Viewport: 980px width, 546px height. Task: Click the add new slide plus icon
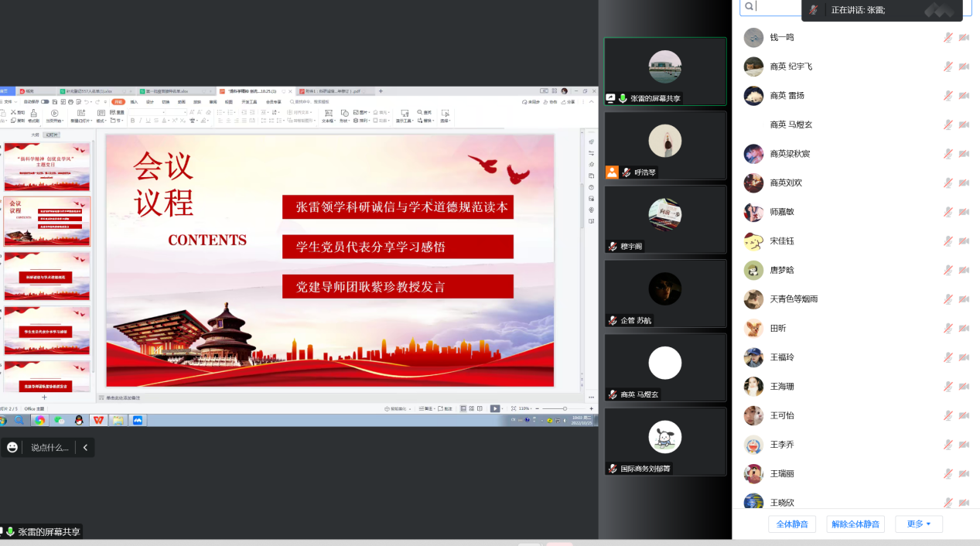44,397
